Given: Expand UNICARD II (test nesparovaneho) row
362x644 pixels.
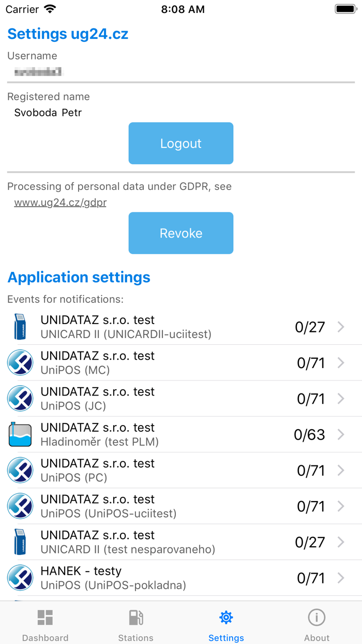Looking at the screenshot, I should 181,542.
